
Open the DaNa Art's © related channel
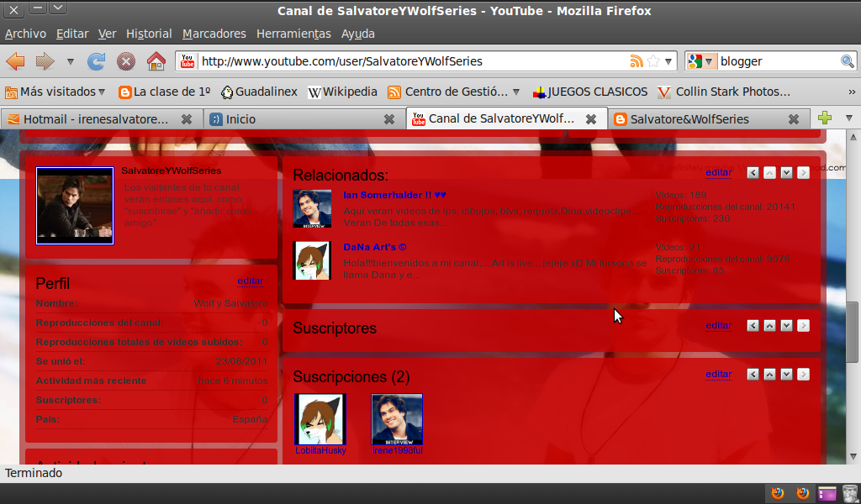(374, 247)
